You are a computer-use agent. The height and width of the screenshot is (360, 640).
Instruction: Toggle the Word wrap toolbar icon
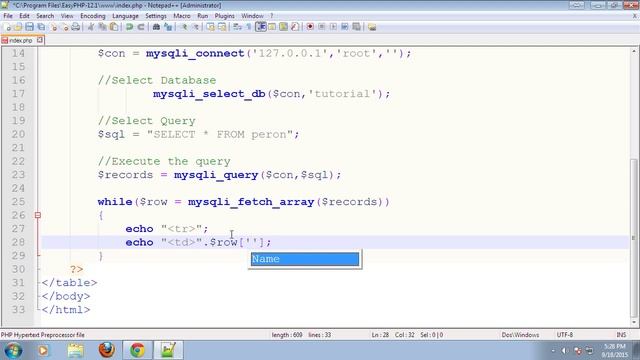coord(237,27)
